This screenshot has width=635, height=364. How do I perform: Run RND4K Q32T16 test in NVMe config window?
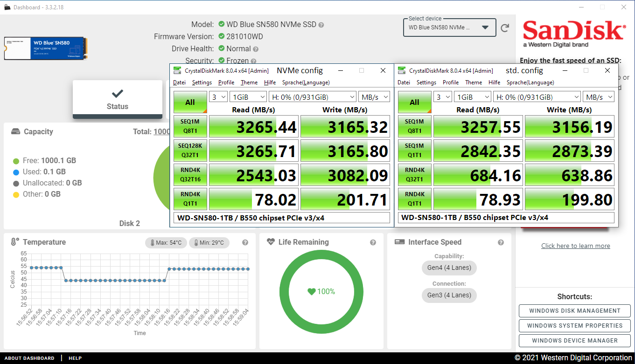pyautogui.click(x=190, y=175)
